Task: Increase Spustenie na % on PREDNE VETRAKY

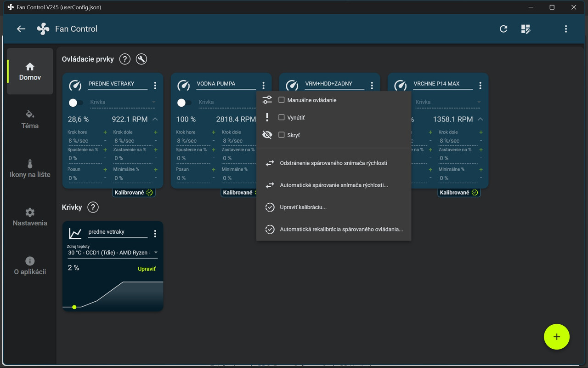Action: point(105,149)
